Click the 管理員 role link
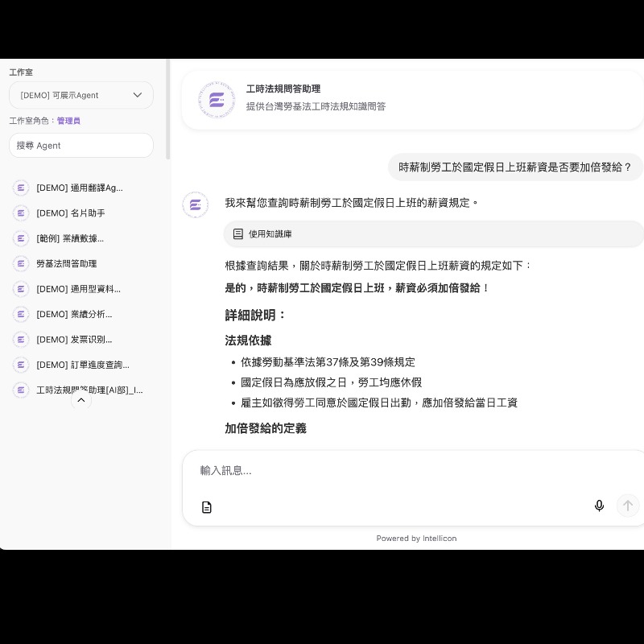This screenshot has width=644, height=644. [x=68, y=121]
